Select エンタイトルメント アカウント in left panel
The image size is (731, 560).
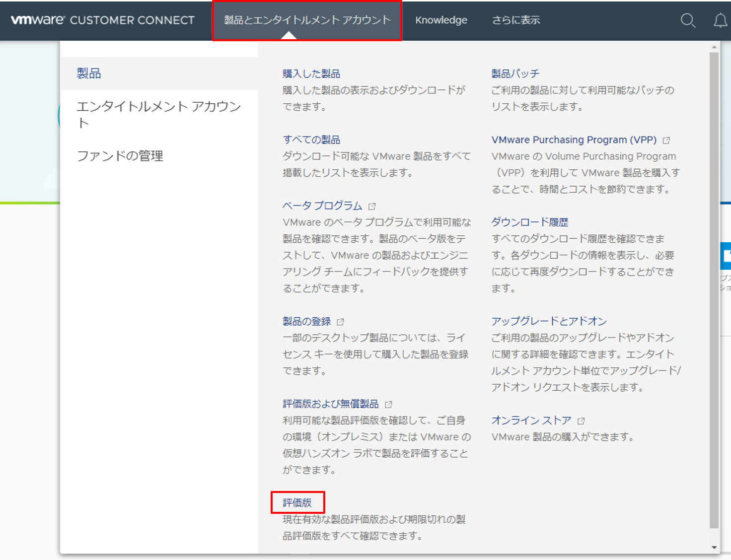tap(159, 115)
